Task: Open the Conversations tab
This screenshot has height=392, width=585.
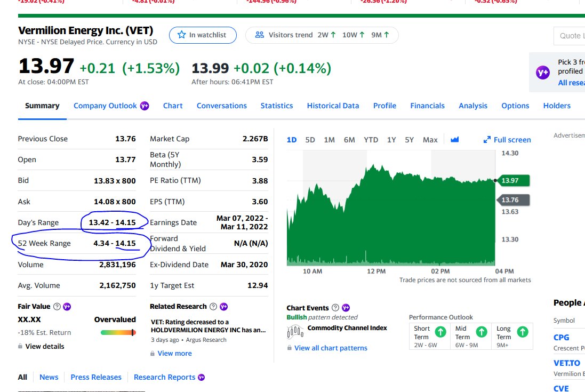Action: tap(222, 106)
